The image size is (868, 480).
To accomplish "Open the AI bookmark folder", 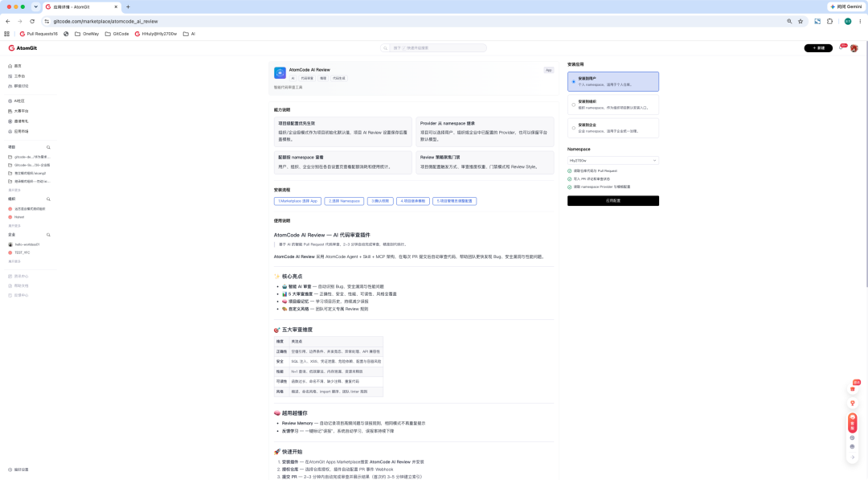I will 189,34.
